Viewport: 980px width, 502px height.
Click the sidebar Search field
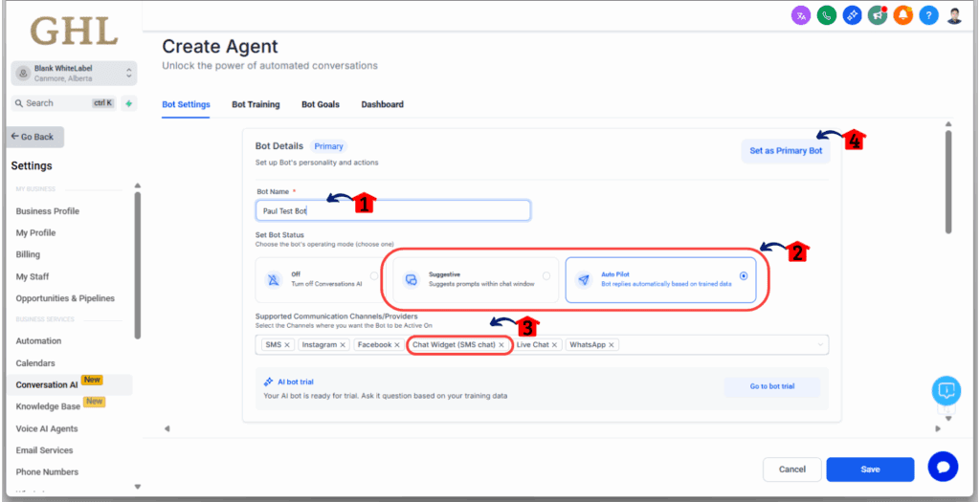(x=64, y=103)
